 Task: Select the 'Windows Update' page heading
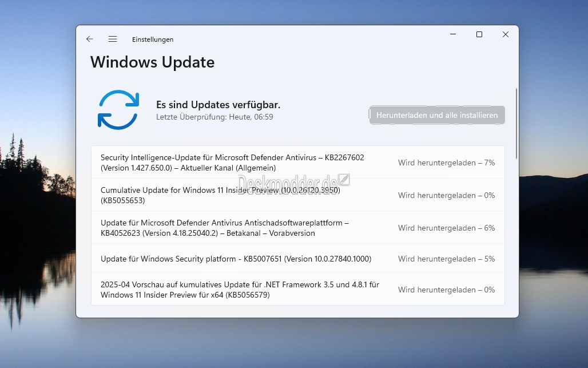pos(152,62)
